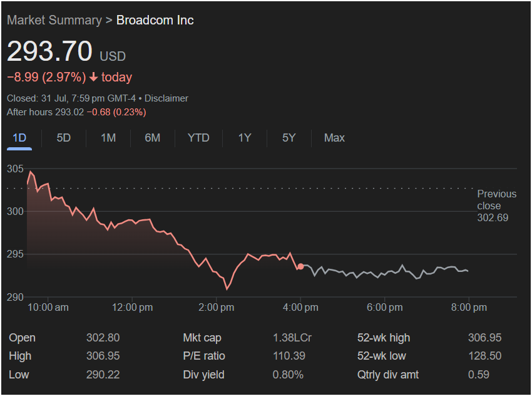The width and height of the screenshot is (532, 396).
Task: Click the 290 y-axis label
Action: (15, 297)
